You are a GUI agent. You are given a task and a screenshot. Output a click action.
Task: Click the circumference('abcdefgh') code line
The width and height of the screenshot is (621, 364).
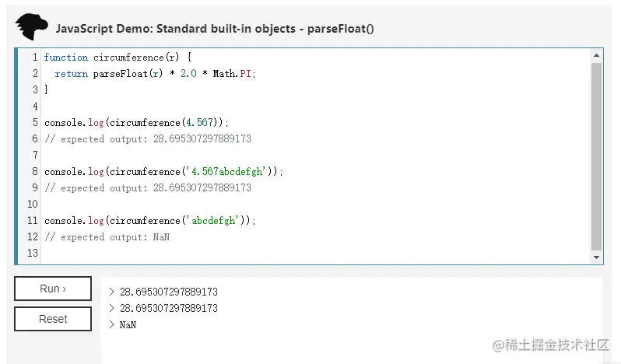pyautogui.click(x=149, y=220)
